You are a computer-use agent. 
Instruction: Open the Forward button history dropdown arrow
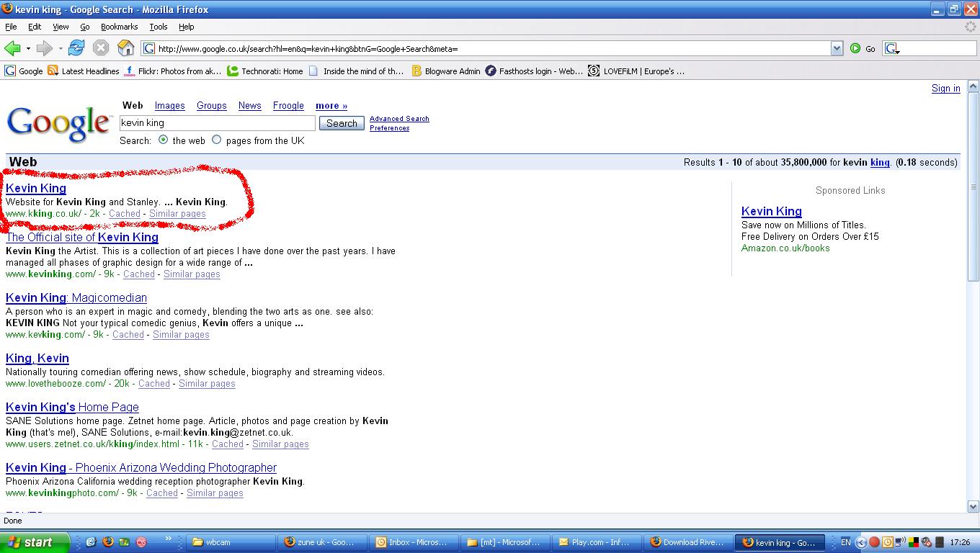tap(61, 48)
